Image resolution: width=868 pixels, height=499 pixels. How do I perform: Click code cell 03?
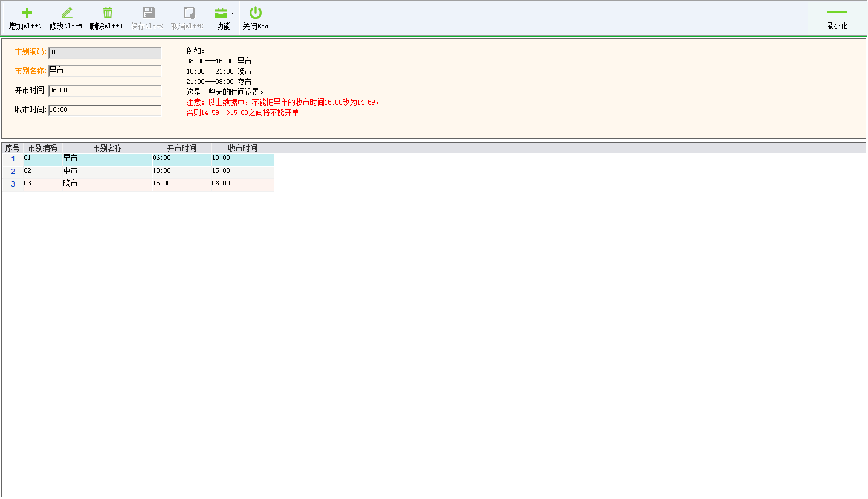(42, 184)
